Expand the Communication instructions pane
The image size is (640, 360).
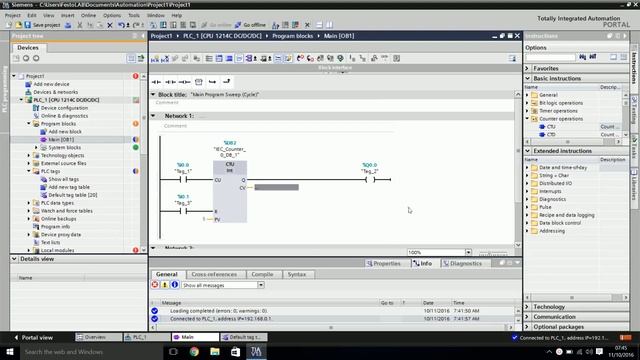point(527,317)
